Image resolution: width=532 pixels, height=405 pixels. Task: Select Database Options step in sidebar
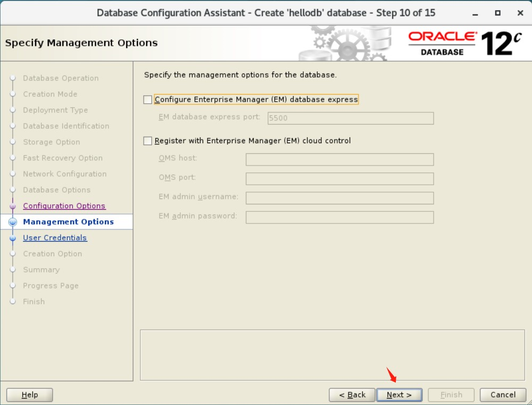click(57, 190)
